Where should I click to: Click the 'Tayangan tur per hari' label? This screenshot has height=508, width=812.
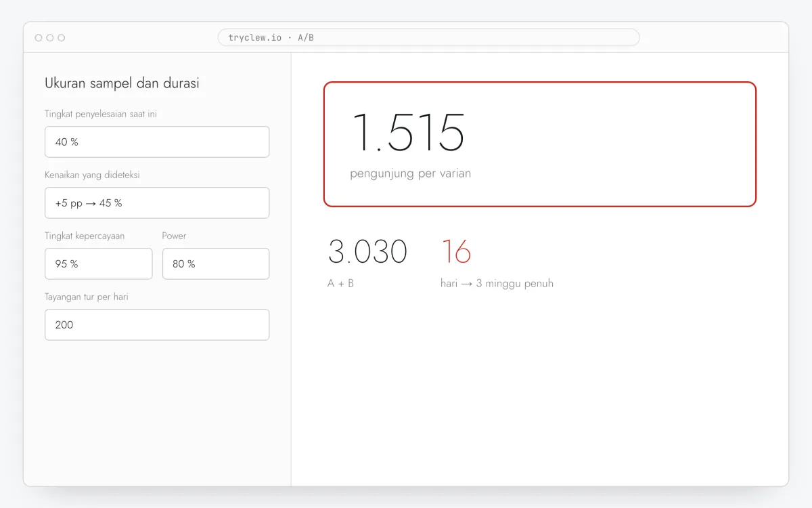coord(87,297)
